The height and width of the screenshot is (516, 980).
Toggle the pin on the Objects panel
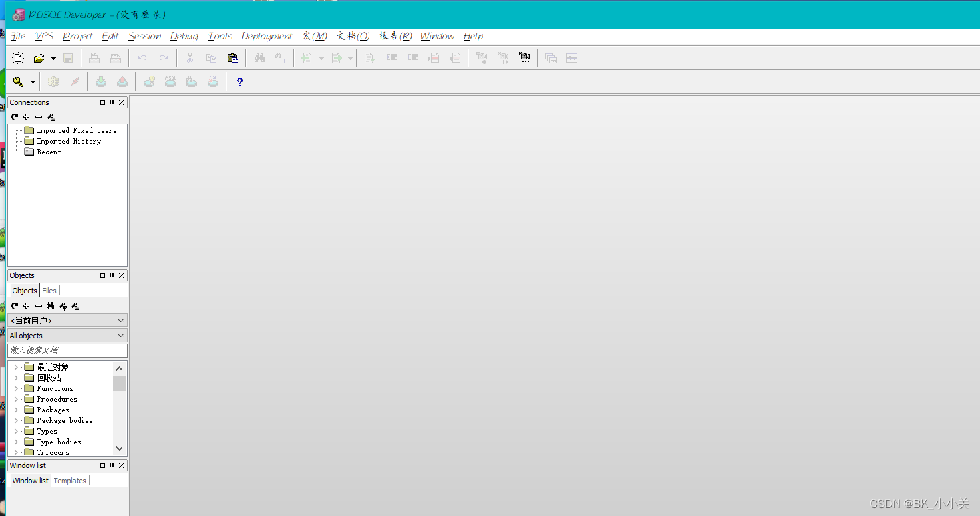[x=112, y=275]
